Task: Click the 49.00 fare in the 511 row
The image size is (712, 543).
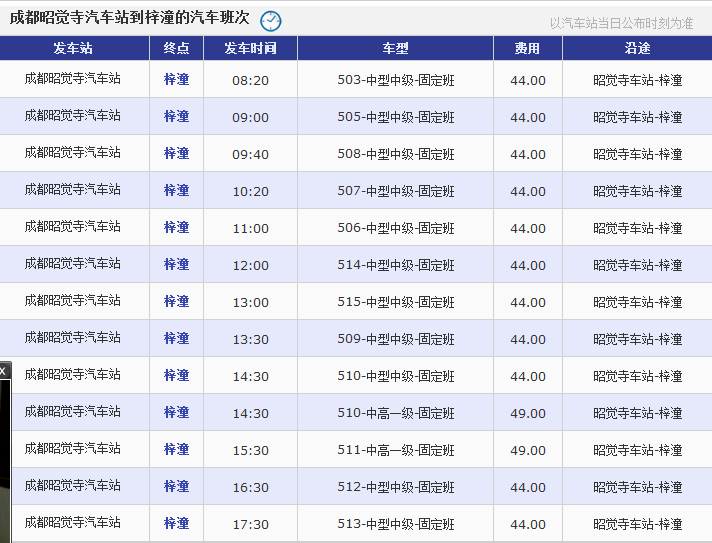Action: point(528,451)
